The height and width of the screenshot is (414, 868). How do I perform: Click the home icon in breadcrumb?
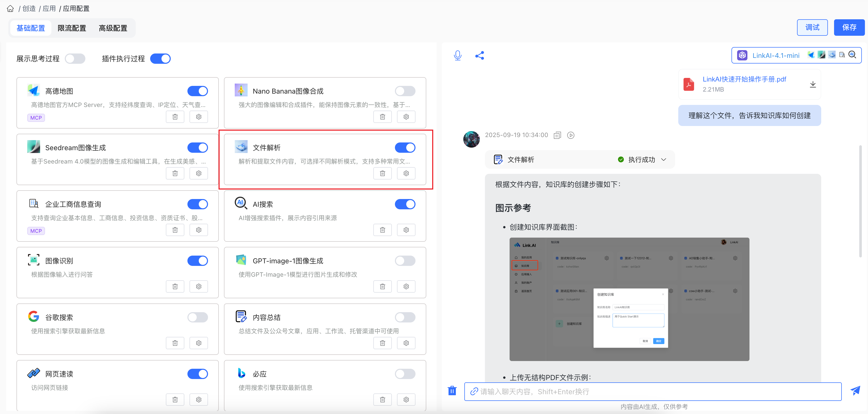[11, 9]
